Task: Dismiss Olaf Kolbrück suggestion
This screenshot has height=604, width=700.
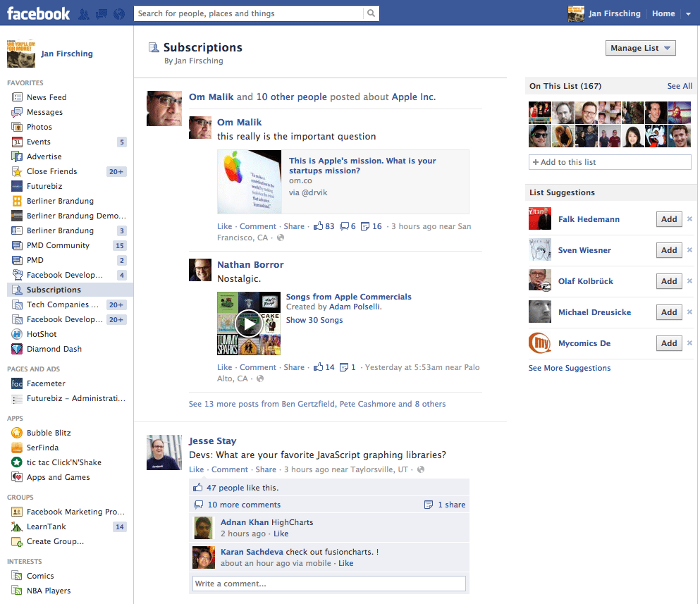Action: [689, 281]
